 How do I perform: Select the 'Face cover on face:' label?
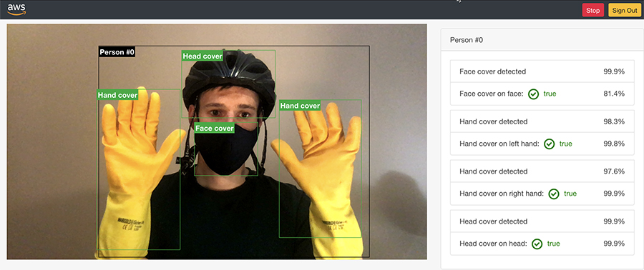(492, 94)
